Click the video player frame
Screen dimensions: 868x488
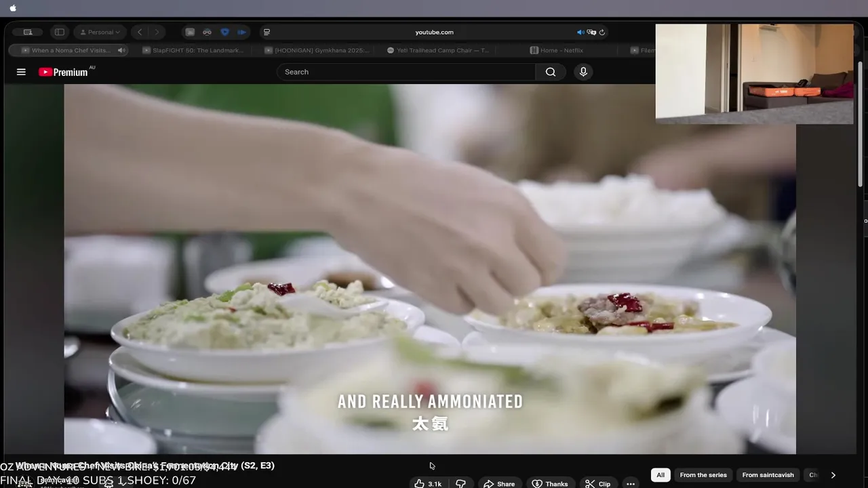430,269
